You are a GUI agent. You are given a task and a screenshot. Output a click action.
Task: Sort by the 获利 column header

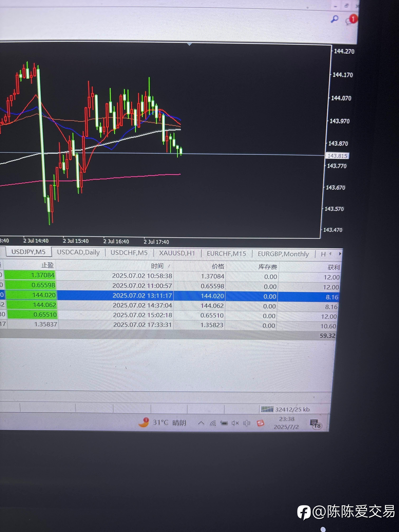point(334,267)
